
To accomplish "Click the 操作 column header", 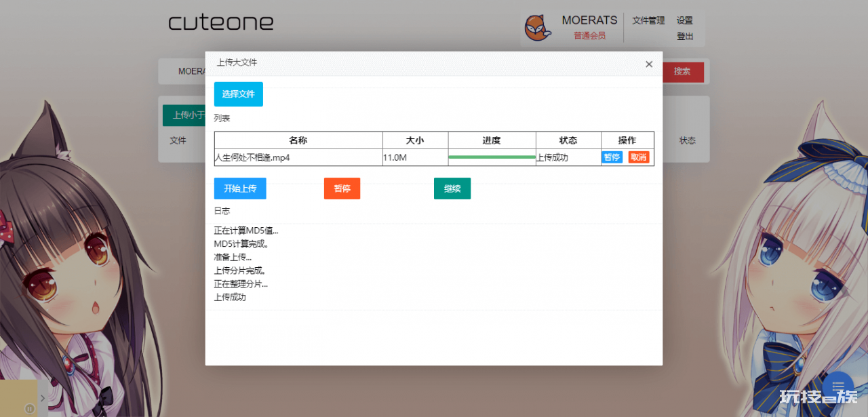I will 627,140.
